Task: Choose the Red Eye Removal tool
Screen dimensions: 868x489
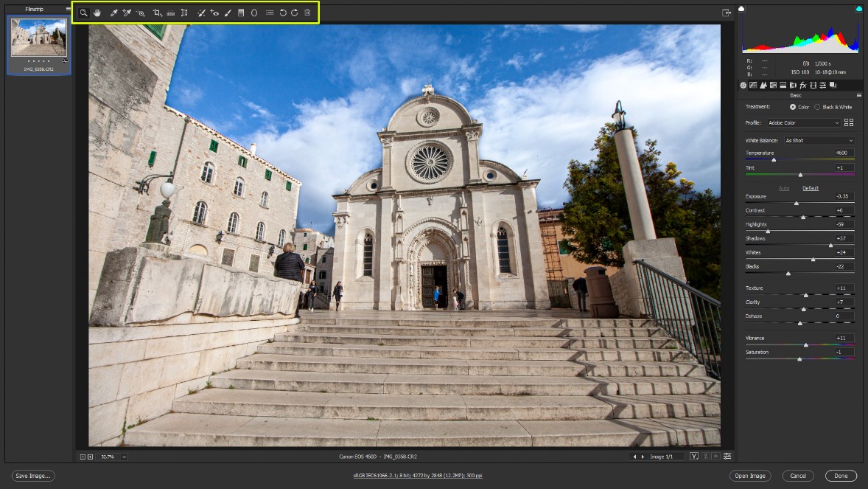Action: pyautogui.click(x=214, y=13)
